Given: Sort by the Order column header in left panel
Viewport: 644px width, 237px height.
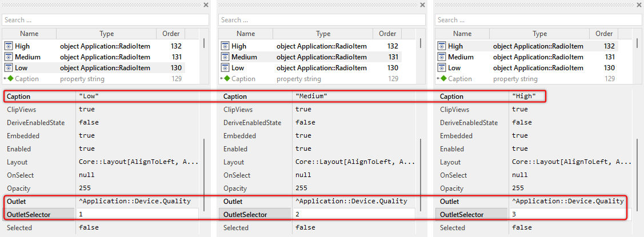Looking at the screenshot, I should pyautogui.click(x=171, y=34).
